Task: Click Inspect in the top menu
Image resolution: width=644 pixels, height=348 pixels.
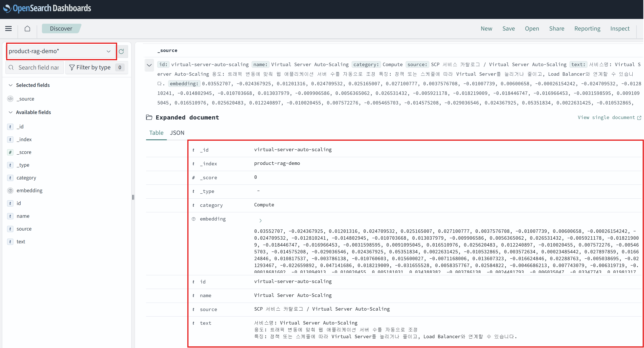Action: [x=620, y=29]
